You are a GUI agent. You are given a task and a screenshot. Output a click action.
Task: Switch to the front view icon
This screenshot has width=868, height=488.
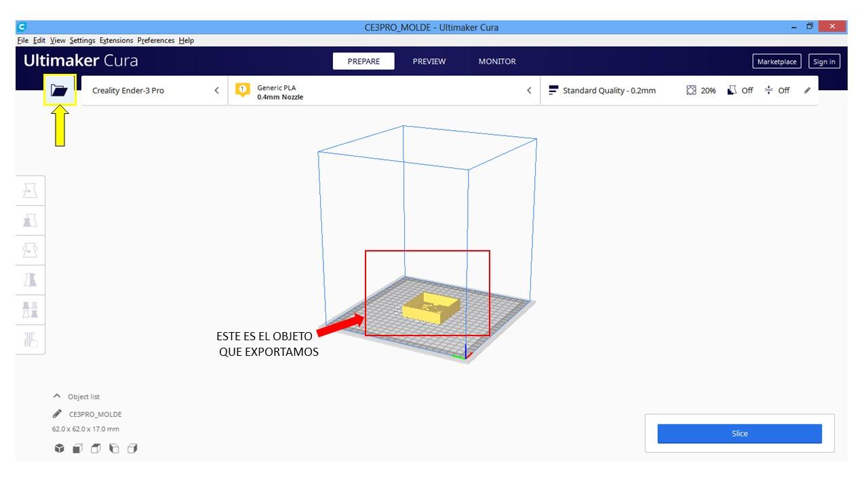[78, 448]
